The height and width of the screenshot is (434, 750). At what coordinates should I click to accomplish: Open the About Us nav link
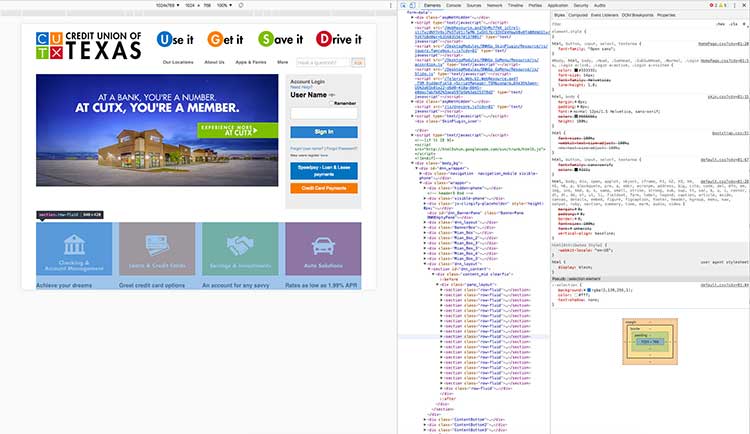(214, 62)
